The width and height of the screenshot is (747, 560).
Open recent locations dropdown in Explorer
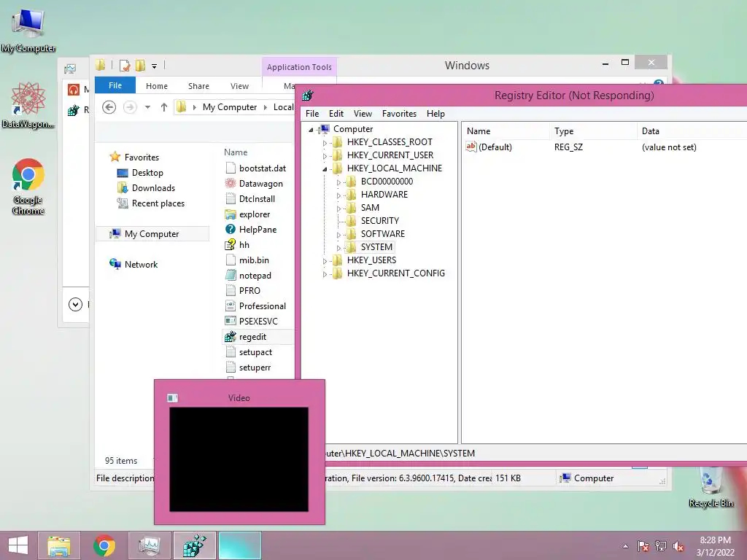147,107
